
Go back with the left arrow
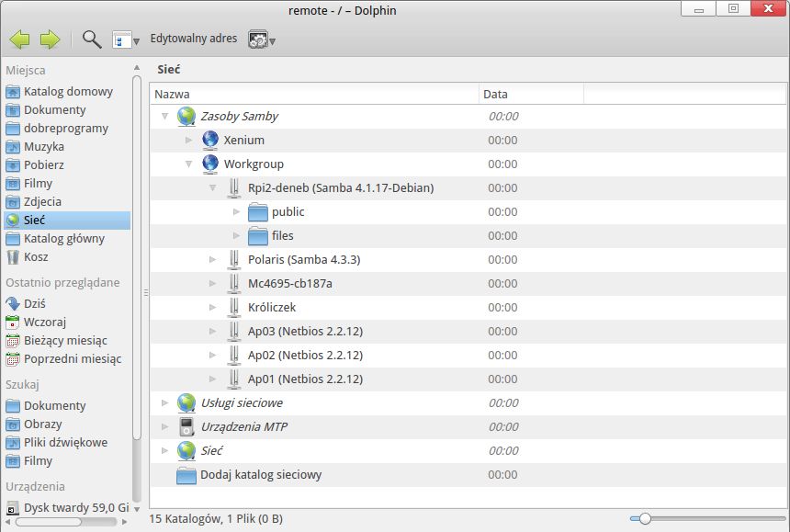[19, 39]
